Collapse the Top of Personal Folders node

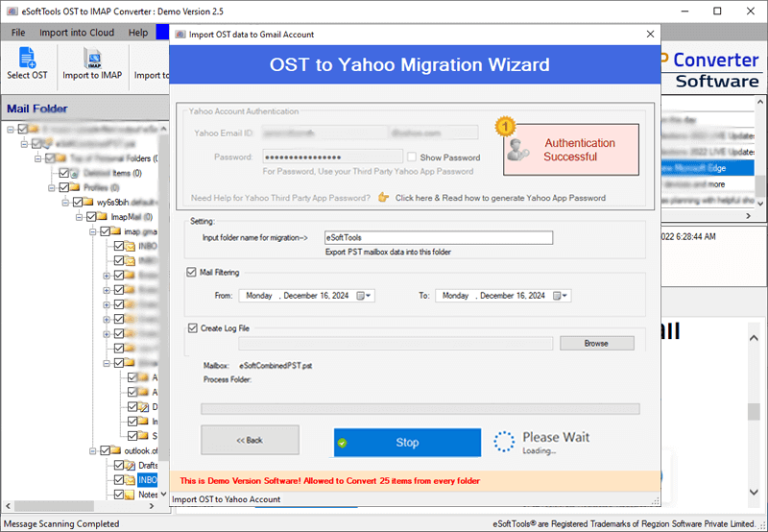(37, 158)
